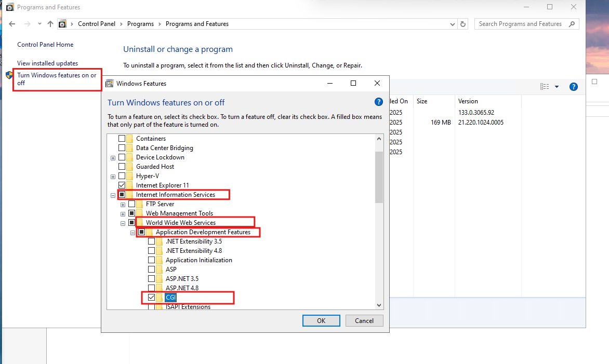Click Windows Features dialog title icon
Screen dimensions: 609x364
110,84
